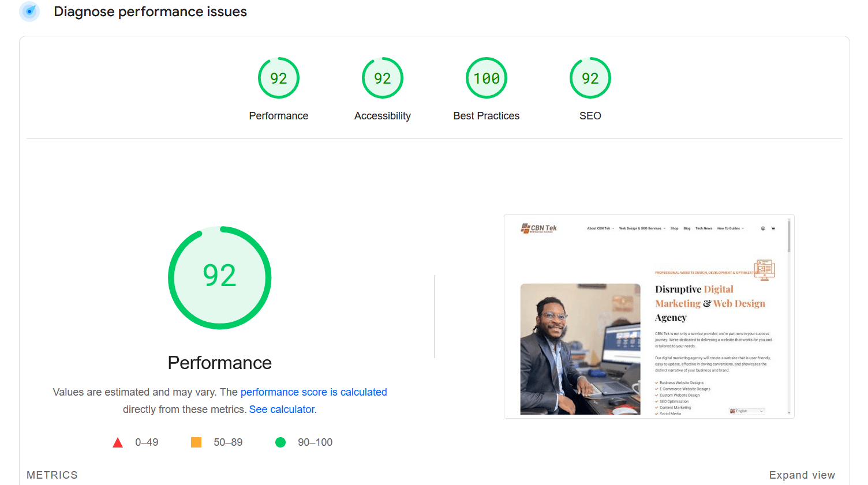
Task: Click the CBN Tek logo in screenshot preview
Action: (539, 228)
